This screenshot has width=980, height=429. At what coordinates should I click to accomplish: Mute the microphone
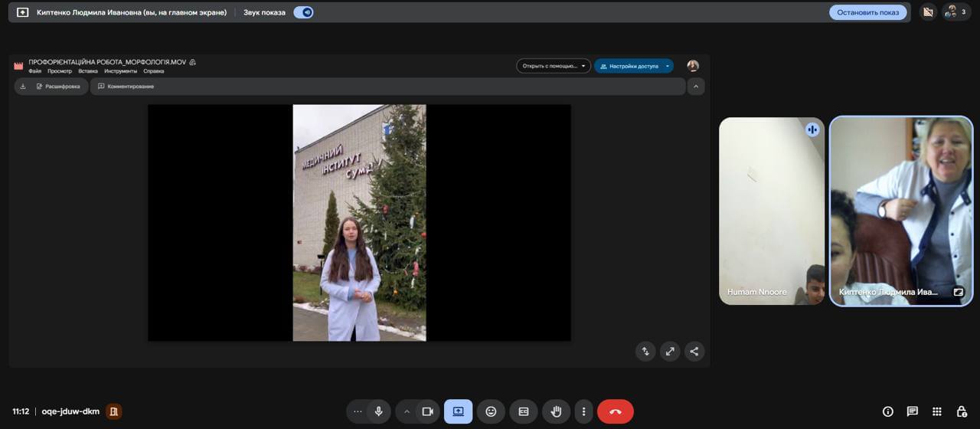coord(378,411)
